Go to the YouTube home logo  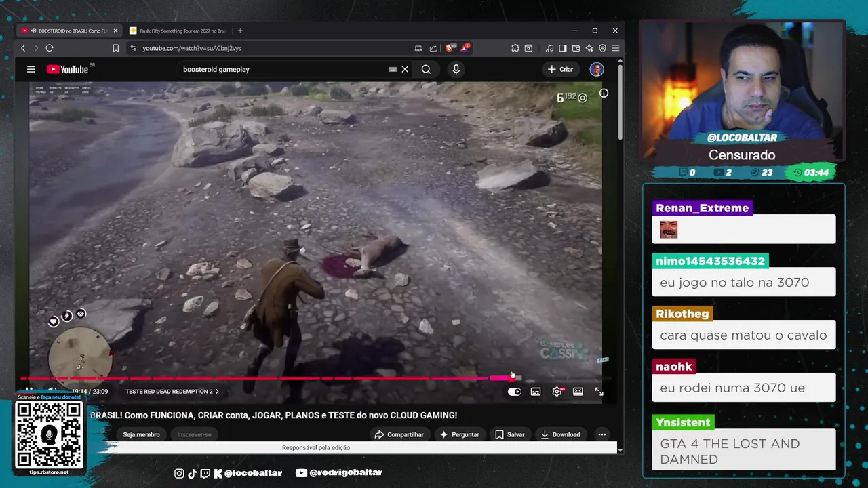(x=68, y=69)
